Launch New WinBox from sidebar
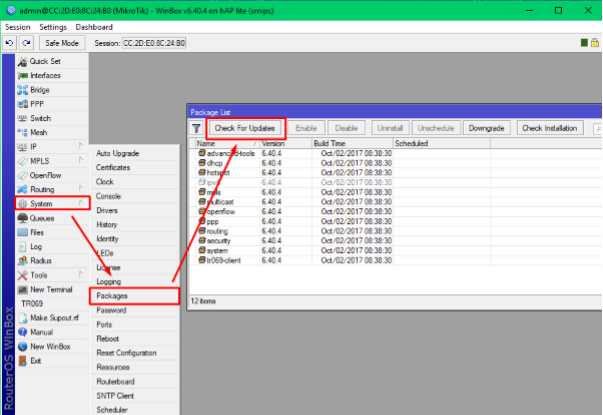Screen dimensions: 603x415 (52, 346)
